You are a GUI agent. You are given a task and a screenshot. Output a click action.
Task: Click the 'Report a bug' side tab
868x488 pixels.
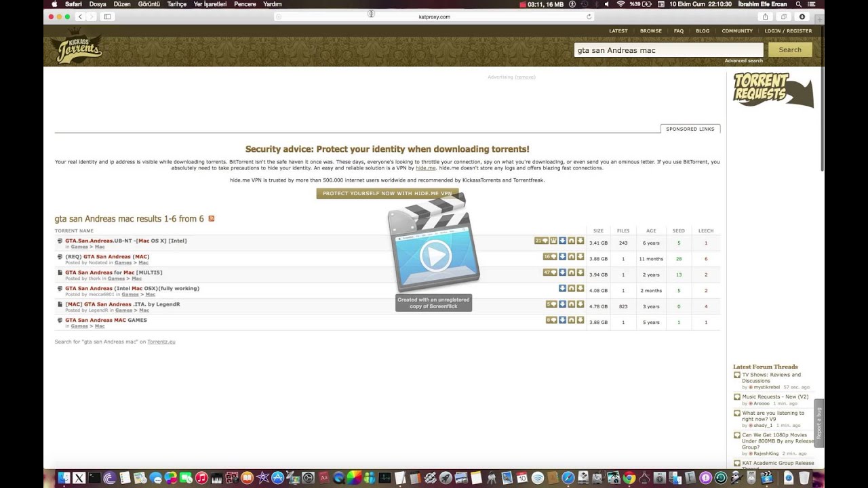tap(818, 423)
